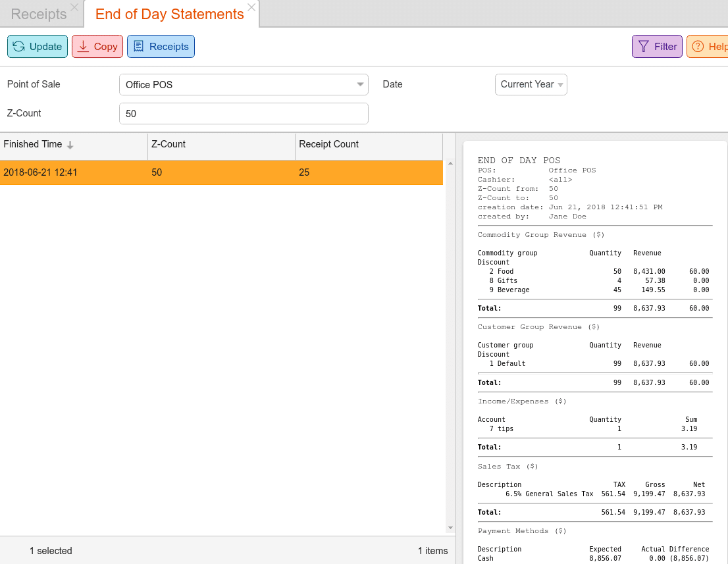Click the Update refresh icon
Screen dimensions: 728x564
(19, 46)
